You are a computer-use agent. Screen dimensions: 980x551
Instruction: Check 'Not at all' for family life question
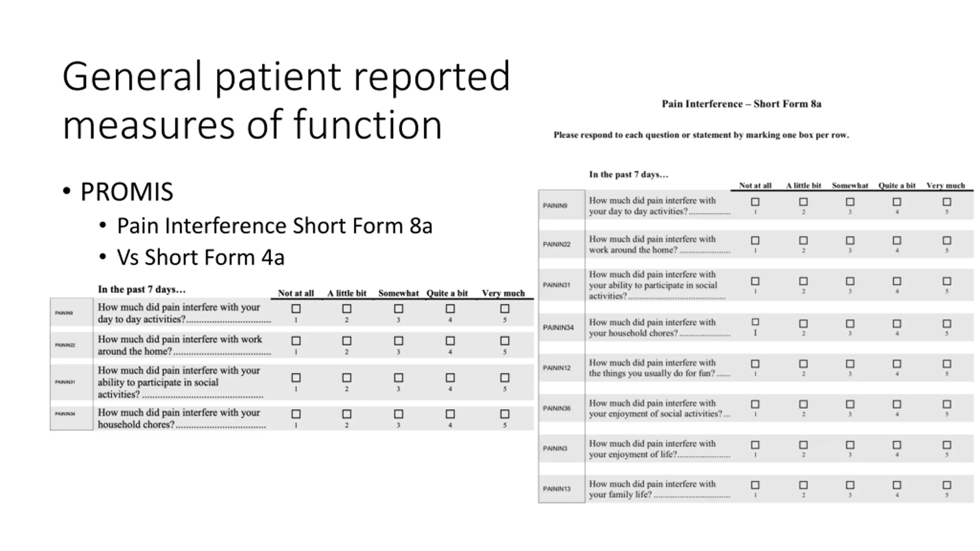click(x=755, y=485)
